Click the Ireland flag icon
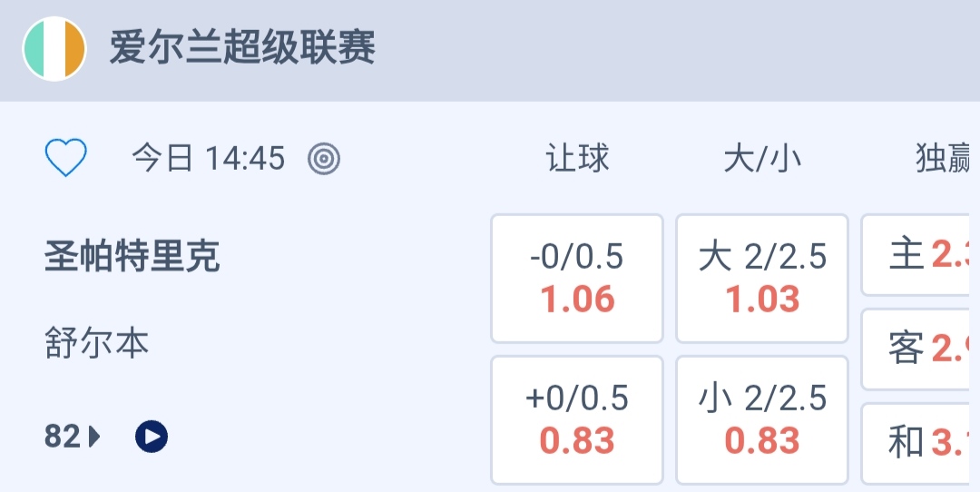Viewport: 980px width, 492px height. 54,49
